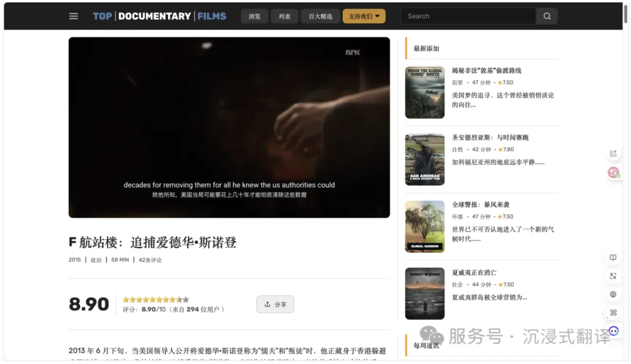This screenshot has width=631, height=364.
Task: Go to 百大精选 page
Action: 320,16
